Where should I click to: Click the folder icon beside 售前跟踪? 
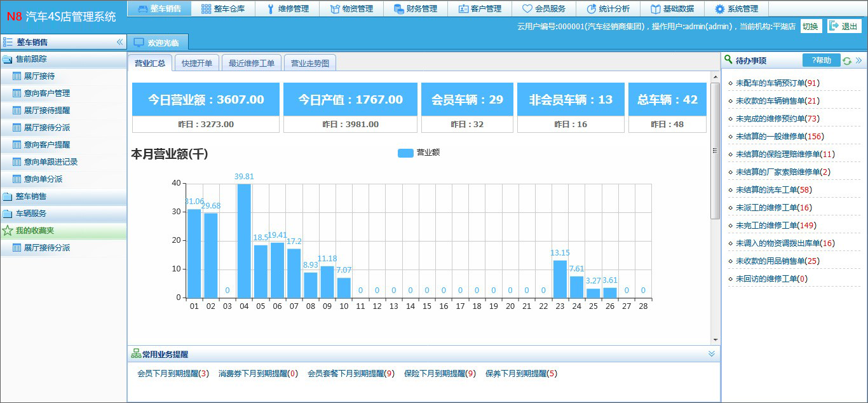[8, 59]
